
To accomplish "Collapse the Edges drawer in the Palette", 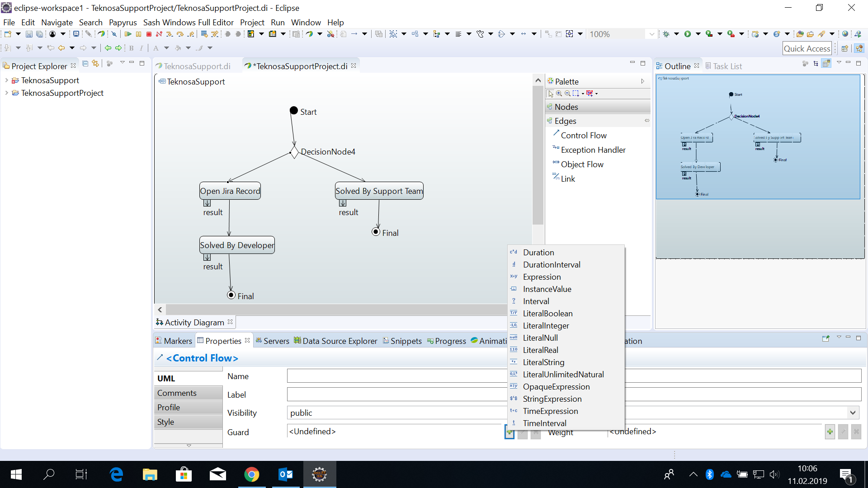I will (x=598, y=121).
